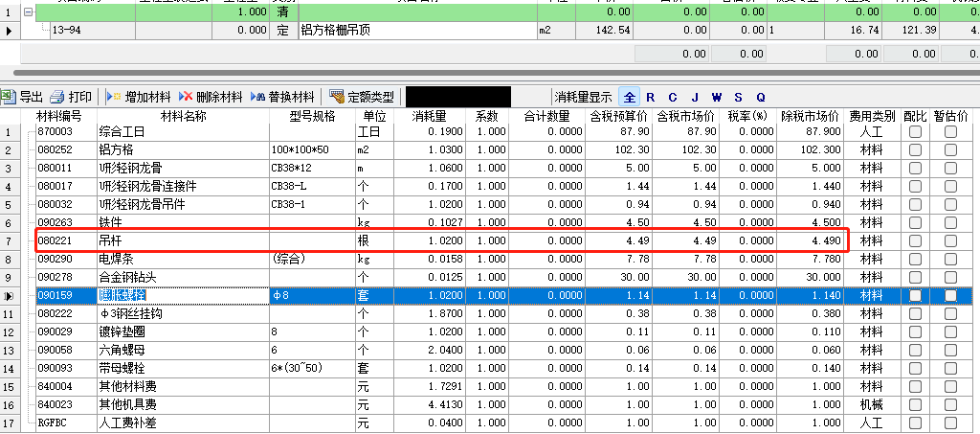The height and width of the screenshot is (434, 980).
Task: Select 全 consumption display filter
Action: [630, 97]
